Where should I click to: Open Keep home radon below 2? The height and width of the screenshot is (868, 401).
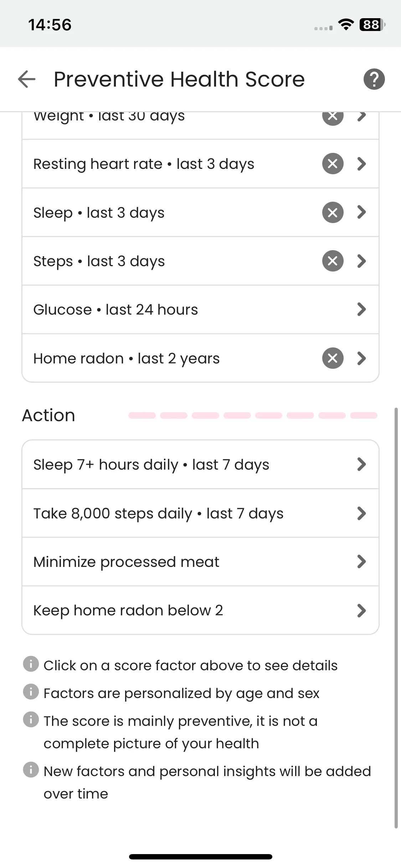coord(200,610)
